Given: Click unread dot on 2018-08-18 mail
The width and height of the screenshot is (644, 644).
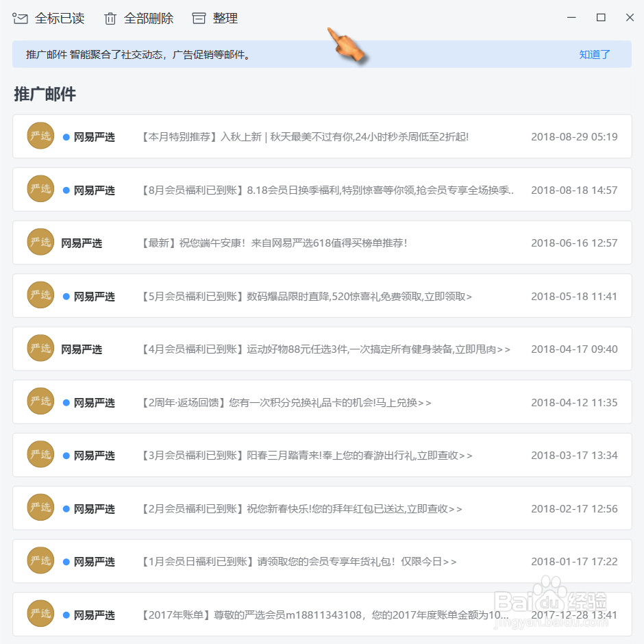Looking at the screenshot, I should [x=66, y=190].
